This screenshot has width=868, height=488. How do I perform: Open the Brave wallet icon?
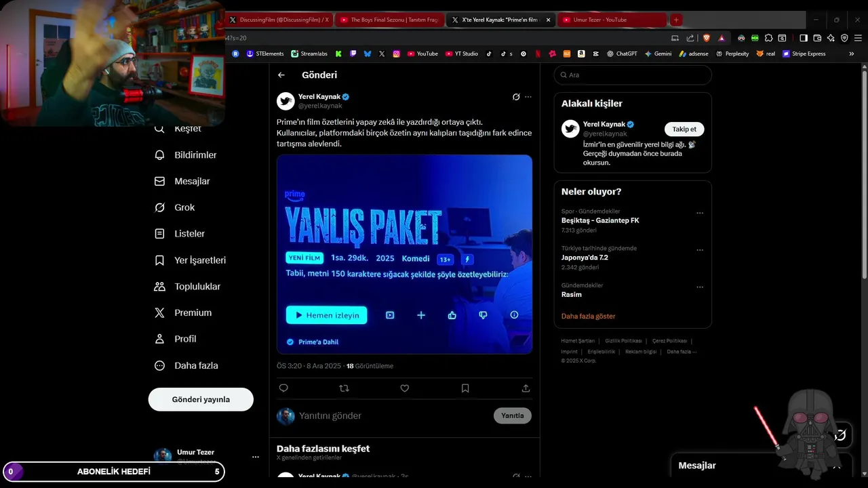pos(817,38)
